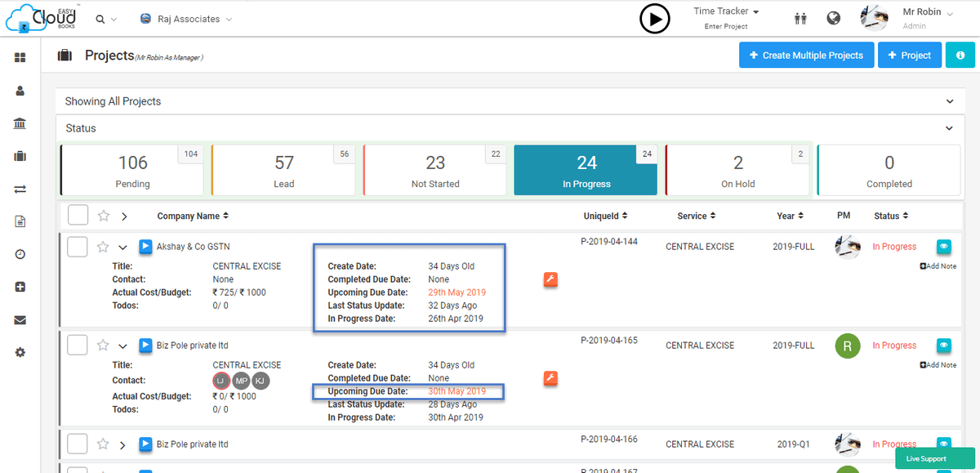Expand the Status section chevron

click(x=949, y=128)
